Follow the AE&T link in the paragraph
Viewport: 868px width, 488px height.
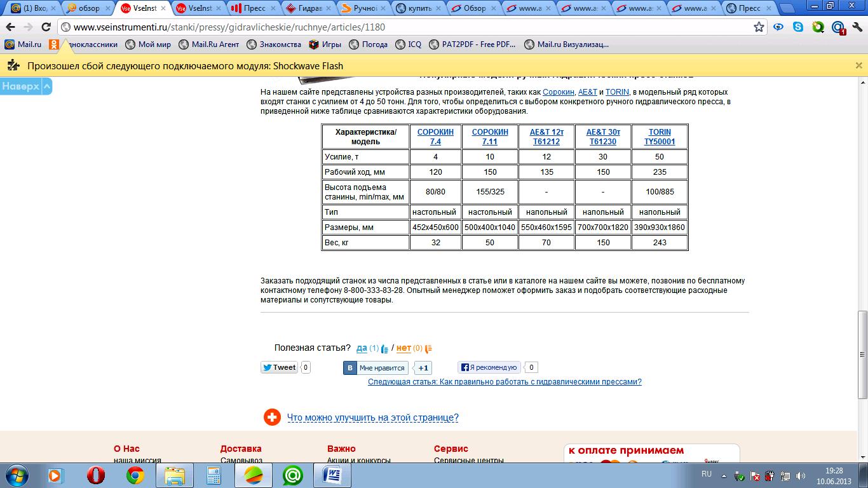588,92
